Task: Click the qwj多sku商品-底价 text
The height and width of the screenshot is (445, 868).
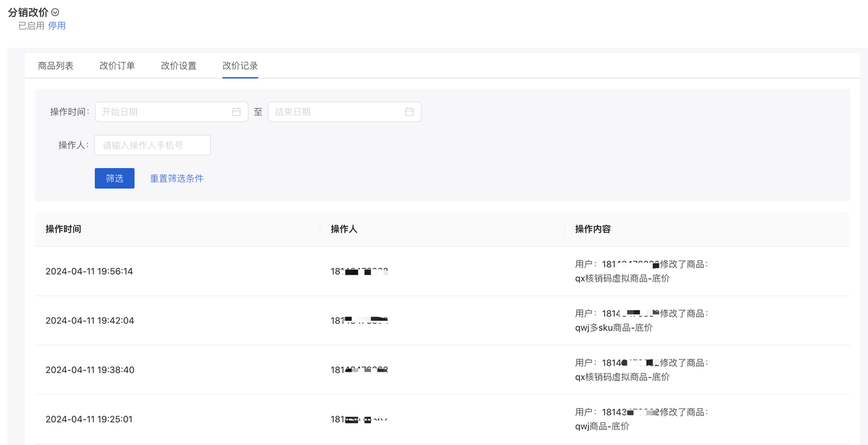Action: (x=614, y=328)
